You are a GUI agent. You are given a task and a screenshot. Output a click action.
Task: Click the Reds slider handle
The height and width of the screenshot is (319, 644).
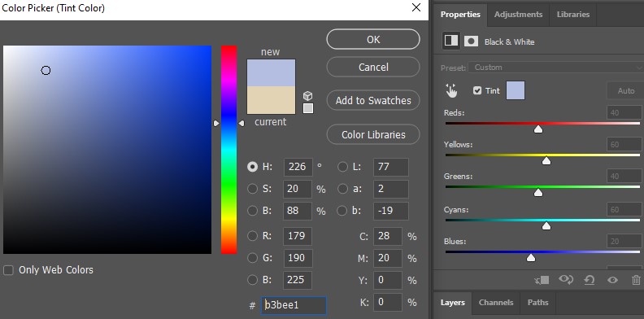coord(538,129)
